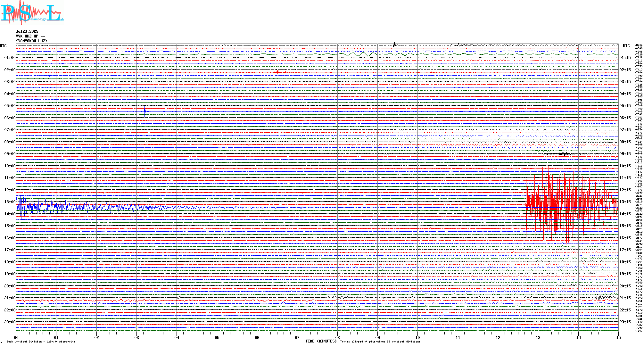Click the 20:00 hour label on the left
The width and height of the screenshot is (644, 346).
click(x=10, y=286)
